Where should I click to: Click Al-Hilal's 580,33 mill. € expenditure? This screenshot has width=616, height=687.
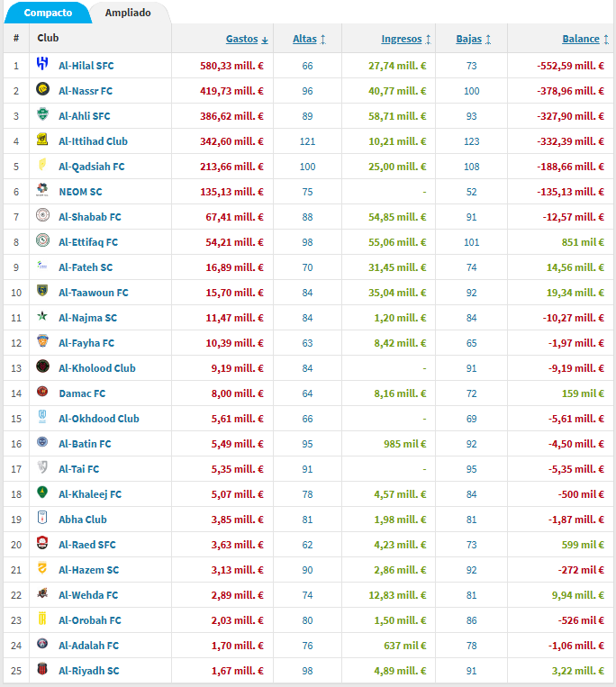(x=231, y=66)
